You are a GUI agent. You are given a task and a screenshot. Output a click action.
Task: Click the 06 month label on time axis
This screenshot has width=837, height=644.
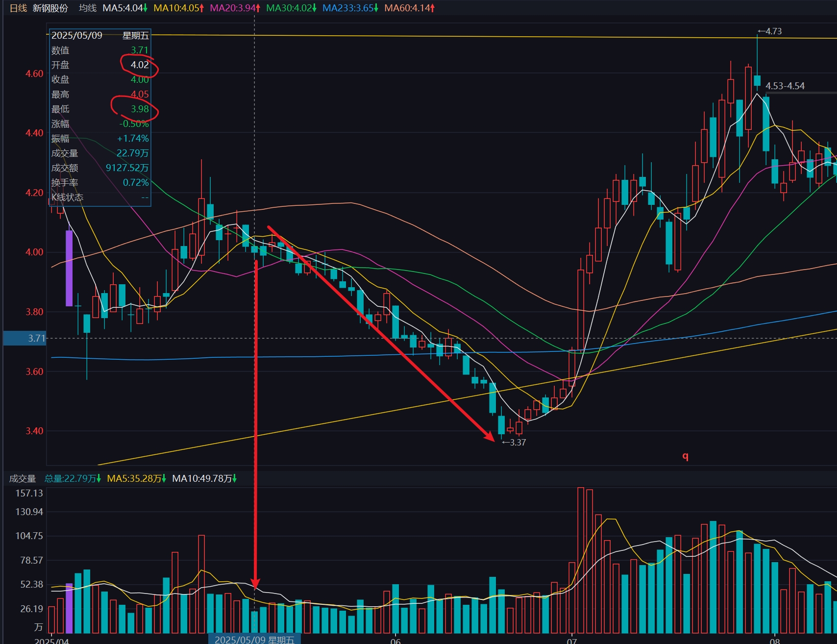[x=395, y=641]
